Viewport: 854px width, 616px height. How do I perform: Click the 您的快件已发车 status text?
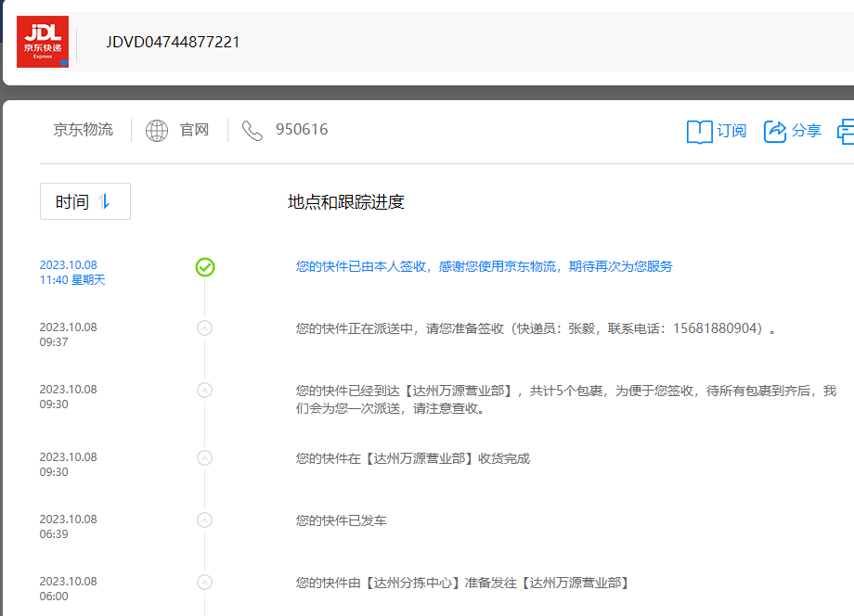(342, 520)
